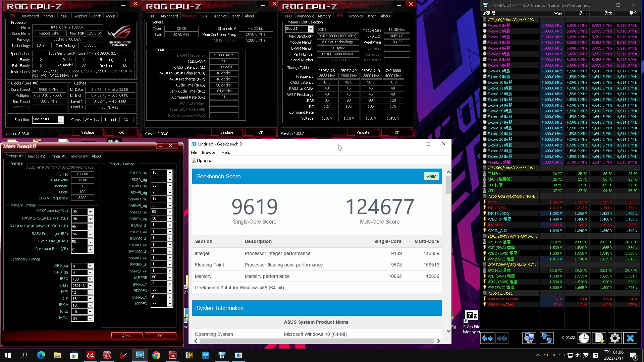Click OK in CPU-Z Memory window
This screenshot has height=362, width=644.
tap(261, 132)
